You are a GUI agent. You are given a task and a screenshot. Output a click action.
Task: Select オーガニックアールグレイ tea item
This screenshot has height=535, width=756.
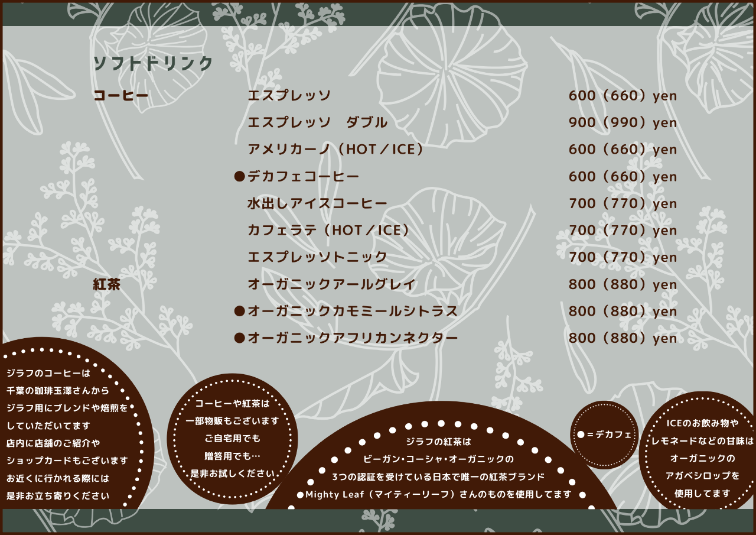tap(331, 284)
